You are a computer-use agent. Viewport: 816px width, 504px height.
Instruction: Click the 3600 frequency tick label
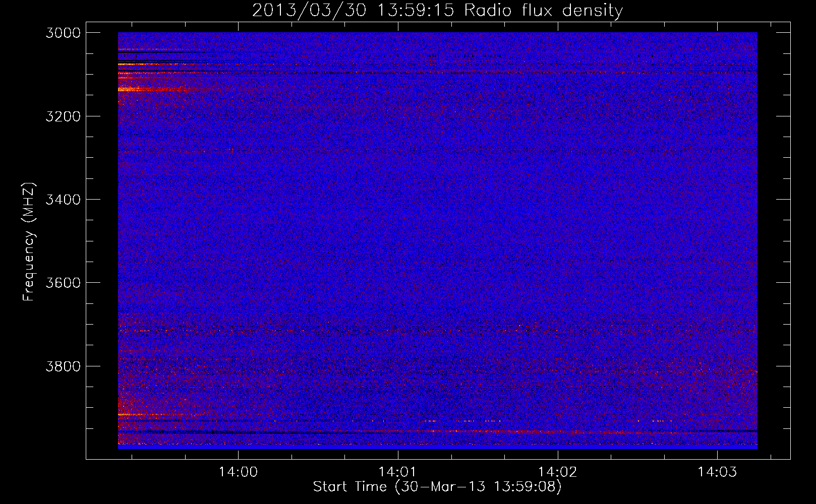(63, 283)
